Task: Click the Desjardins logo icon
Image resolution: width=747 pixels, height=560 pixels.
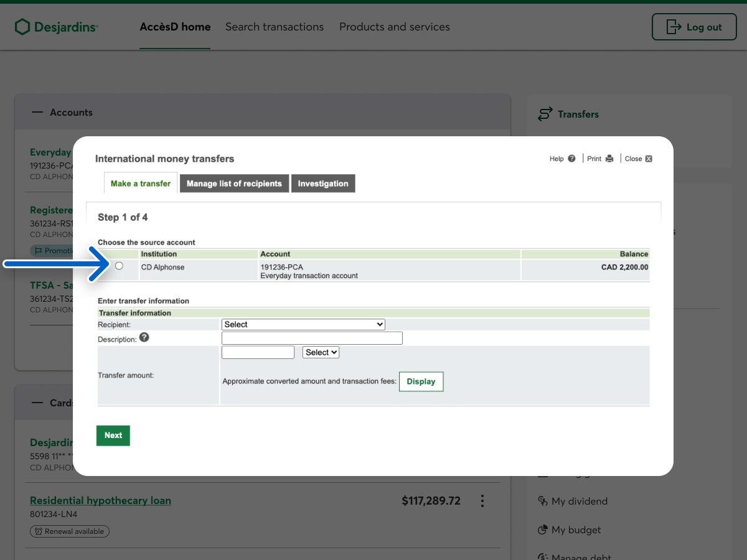Action: tap(22, 27)
